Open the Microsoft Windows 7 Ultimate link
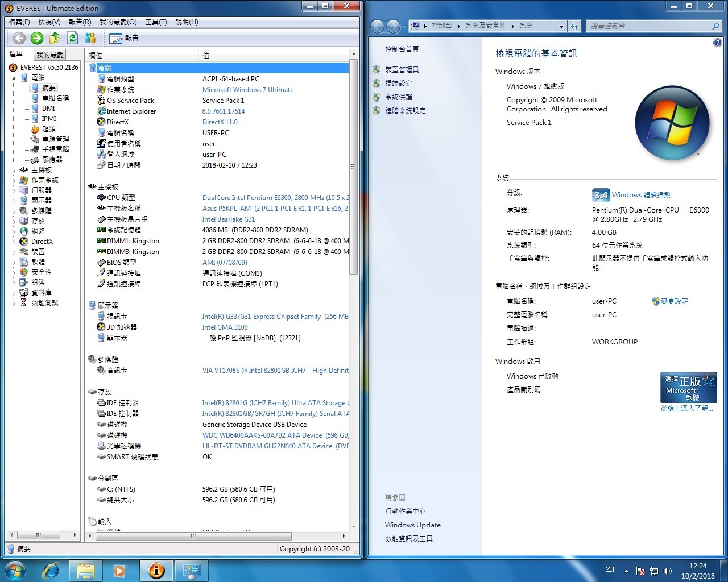 (x=248, y=90)
